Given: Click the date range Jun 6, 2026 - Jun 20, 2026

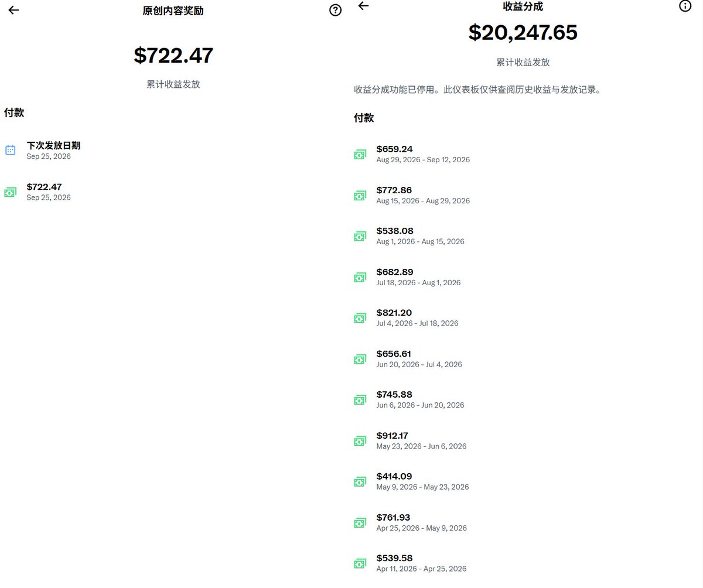Looking at the screenshot, I should [x=421, y=405].
